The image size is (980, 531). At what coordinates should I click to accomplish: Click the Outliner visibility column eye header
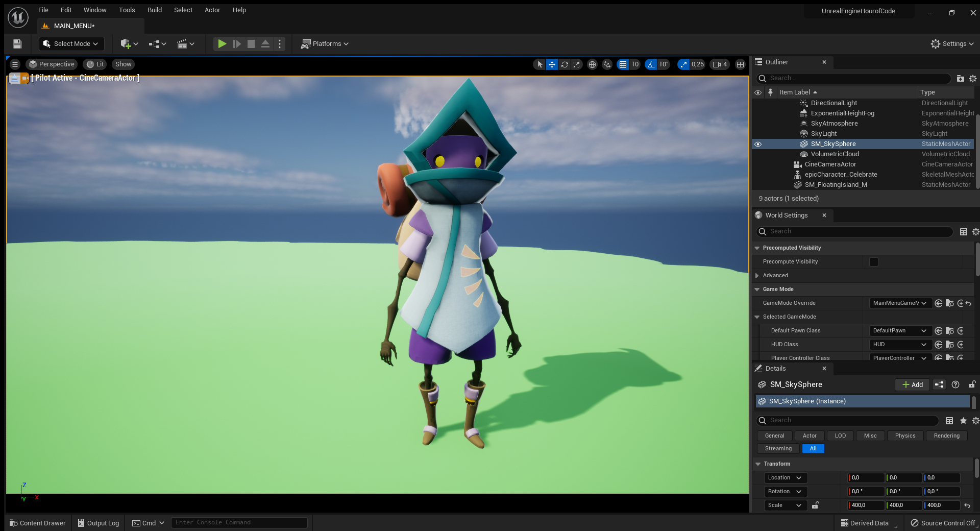pos(758,92)
